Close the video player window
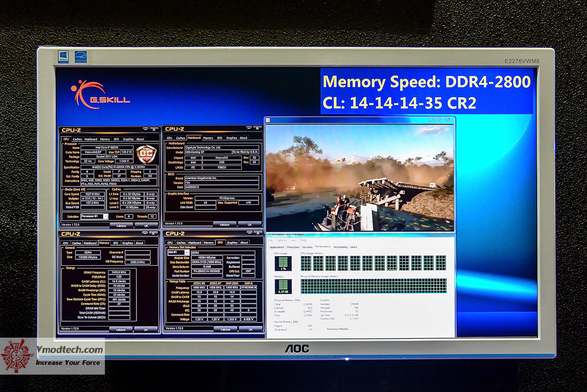Image resolution: width=587 pixels, height=392 pixels. pyautogui.click(x=448, y=119)
